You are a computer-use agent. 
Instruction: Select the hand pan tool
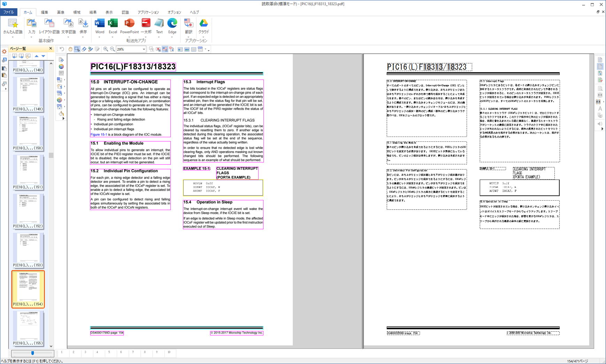pyautogui.click(x=70, y=49)
